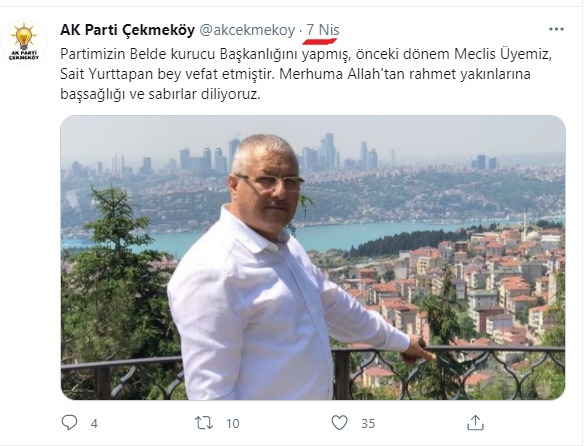
Task: Retweet using the arrows icon
Action: point(204,423)
